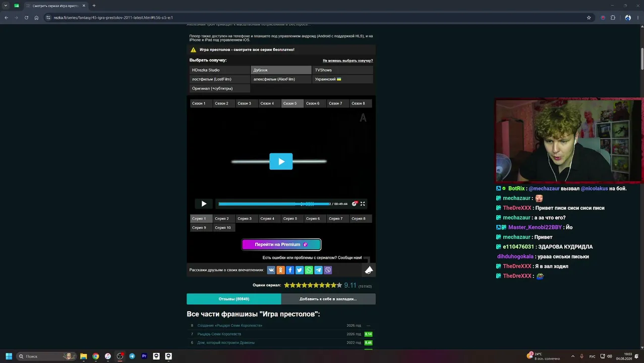This screenshot has width=644, height=363.
Task: Click the red extension icon in Chrome toolbar
Action: pos(603,18)
